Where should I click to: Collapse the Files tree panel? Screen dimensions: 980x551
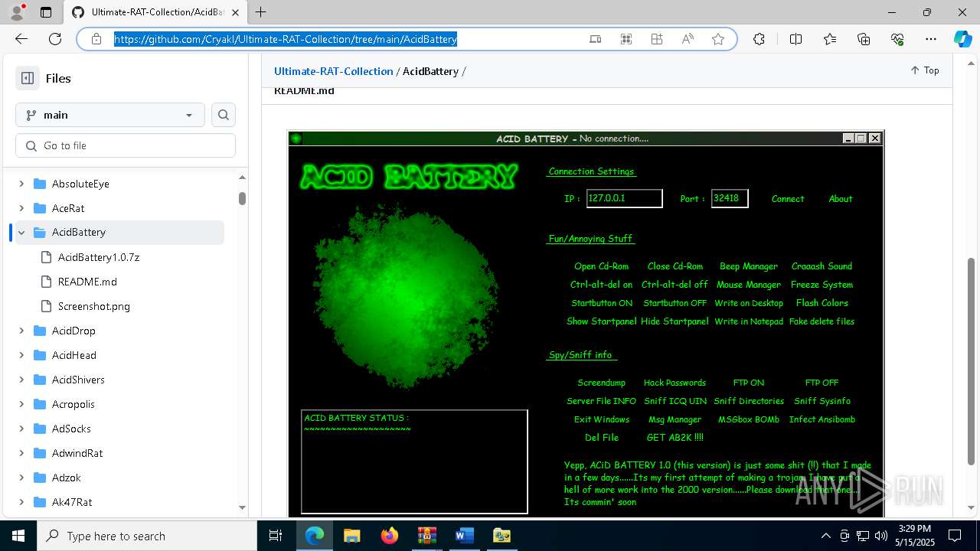point(28,78)
